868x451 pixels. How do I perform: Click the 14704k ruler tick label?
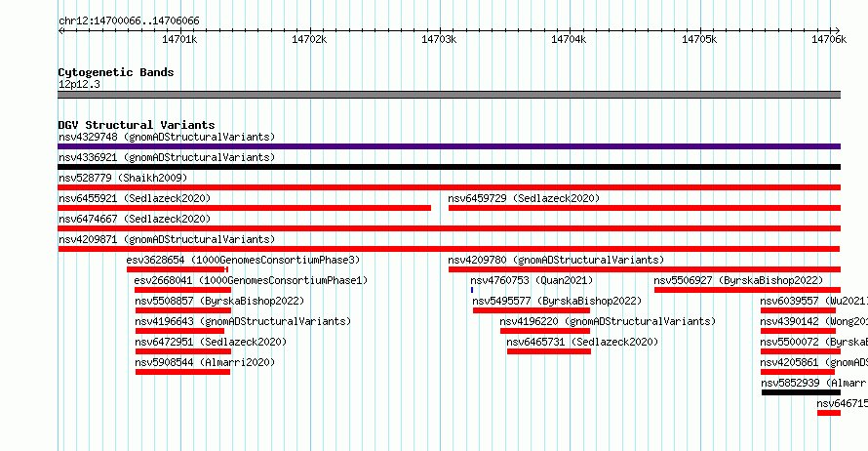569,39
